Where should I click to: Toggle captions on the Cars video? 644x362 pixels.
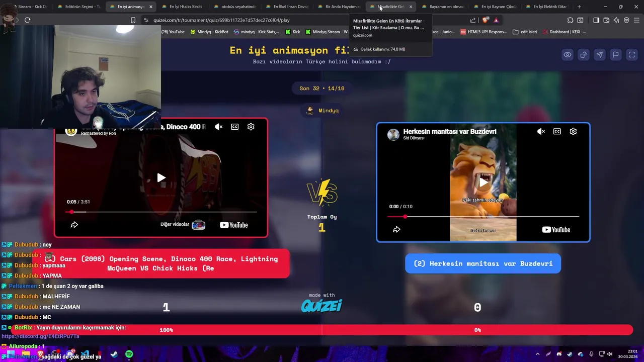click(x=235, y=127)
